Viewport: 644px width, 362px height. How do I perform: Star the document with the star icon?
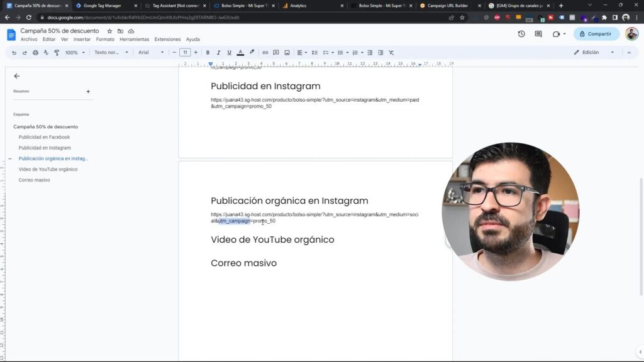[x=109, y=31]
